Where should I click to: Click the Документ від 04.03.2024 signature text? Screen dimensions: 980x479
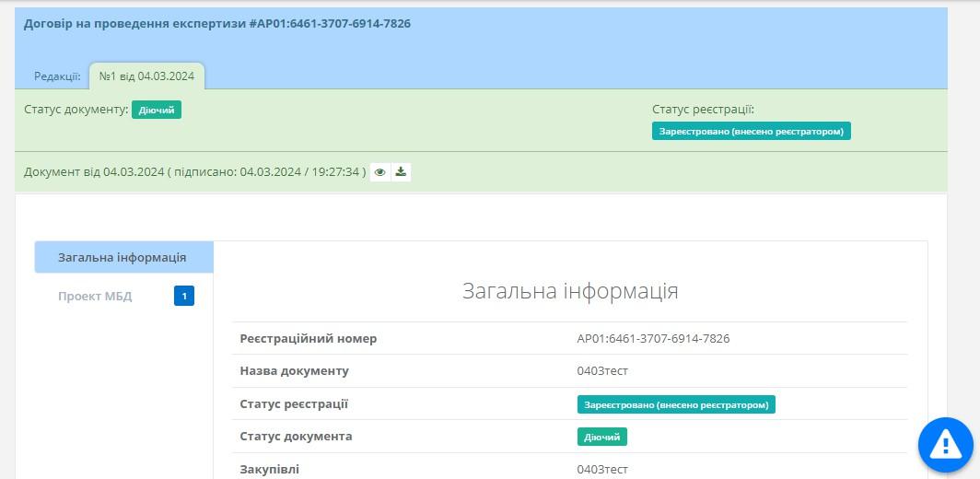pyautogui.click(x=194, y=172)
